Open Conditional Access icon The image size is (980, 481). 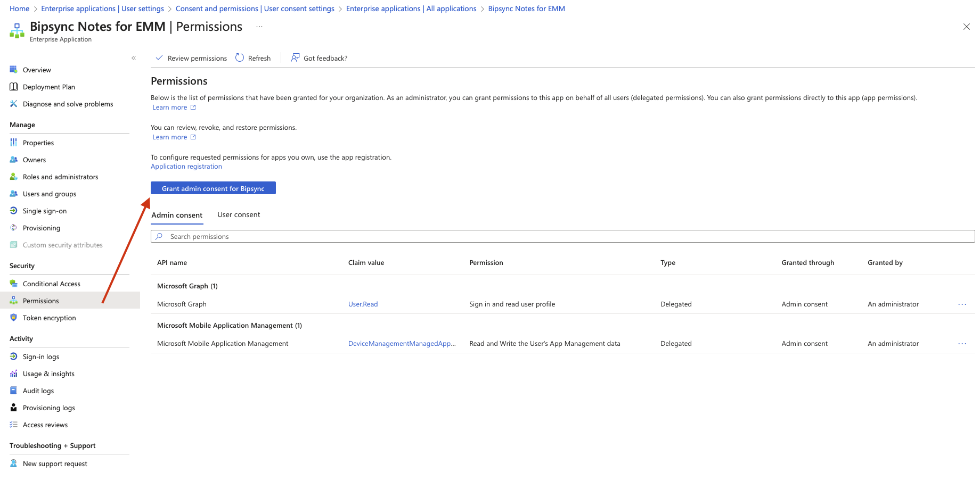[x=13, y=284]
